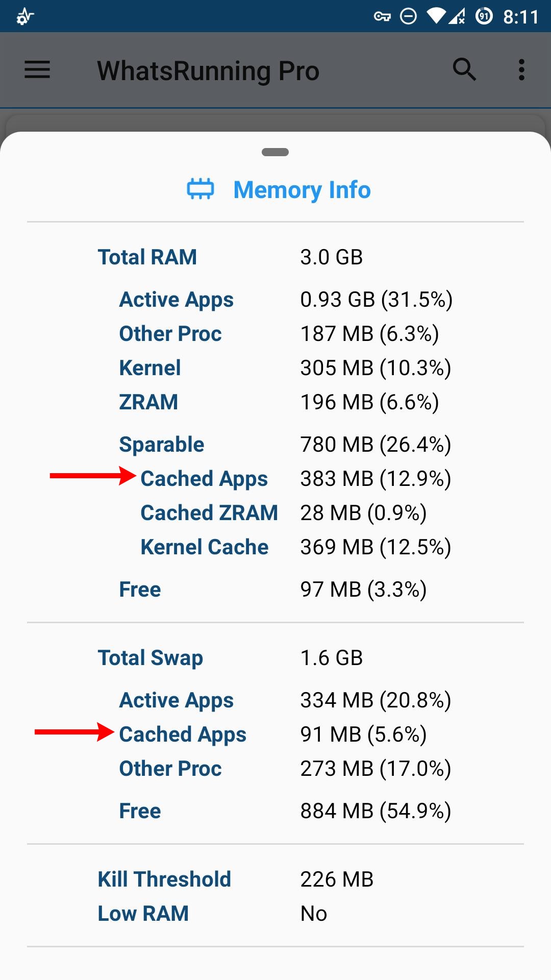Collapse the Memory Info sheet via drag handle
The height and width of the screenshot is (980, 551).
pos(275,152)
